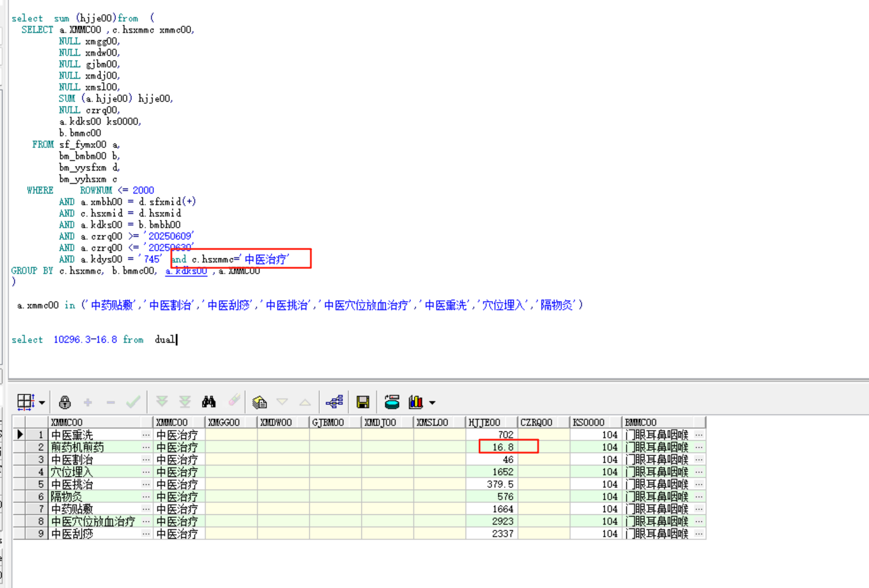Open the single record view icon
869x588 pixels.
259,402
